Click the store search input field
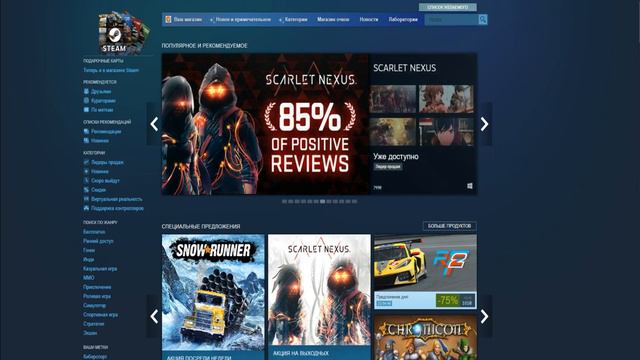This screenshot has height=360, width=640. pos(451,20)
